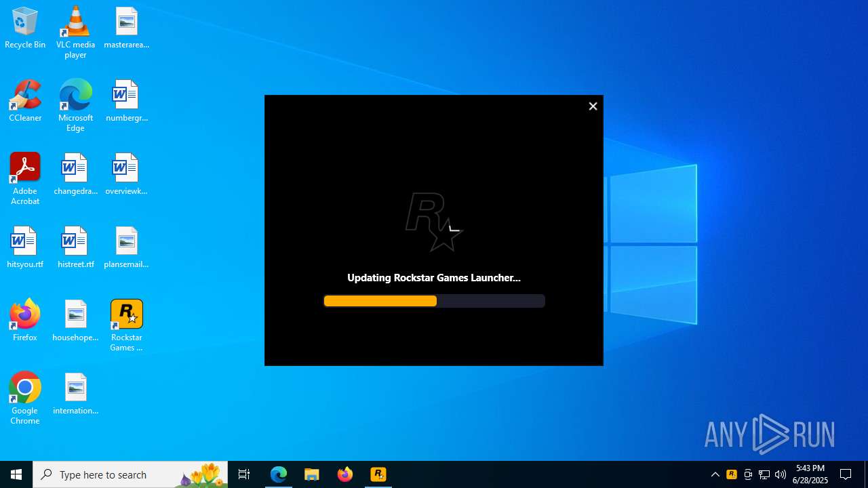Click the orange update progress bar

tap(434, 301)
